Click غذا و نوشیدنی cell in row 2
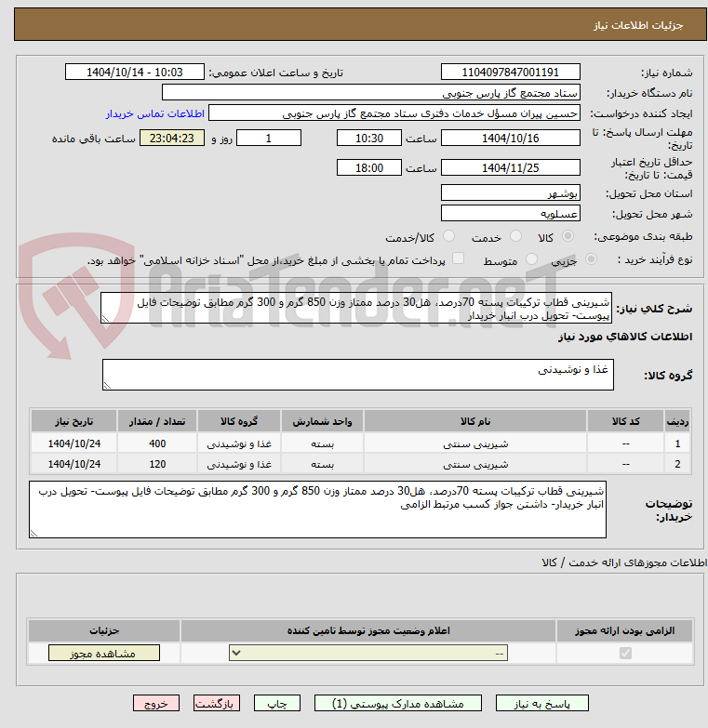This screenshot has height=728, width=708. (x=239, y=464)
